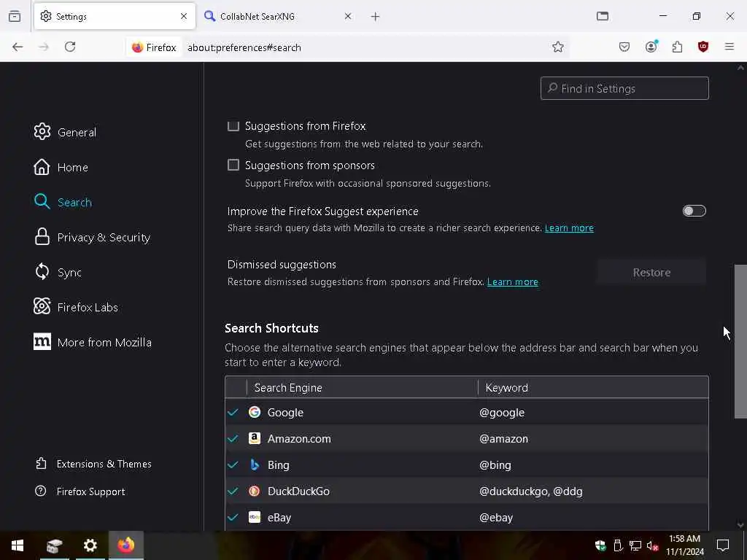Click the @amazon keyword cell
This screenshot has width=747, height=560.
(503, 438)
